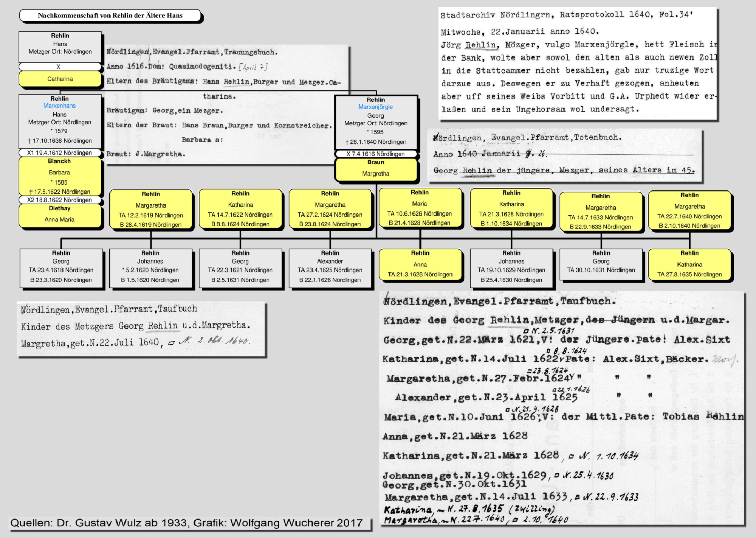
Task: Select child Margaretha baptized 12.2.1619
Action: 151,210
